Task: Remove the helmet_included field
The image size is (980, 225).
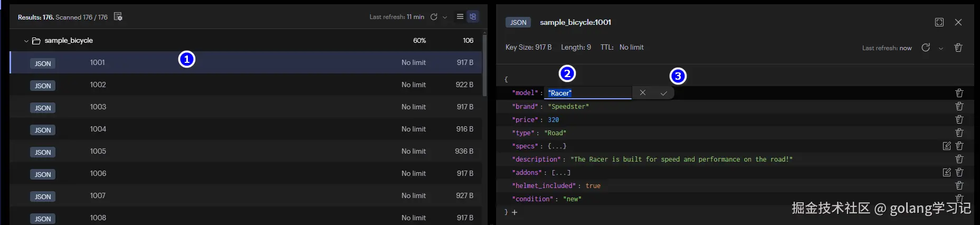Action: coord(959,185)
